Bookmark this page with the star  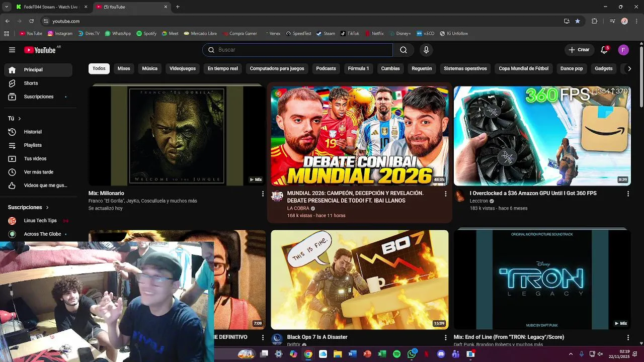point(578,21)
